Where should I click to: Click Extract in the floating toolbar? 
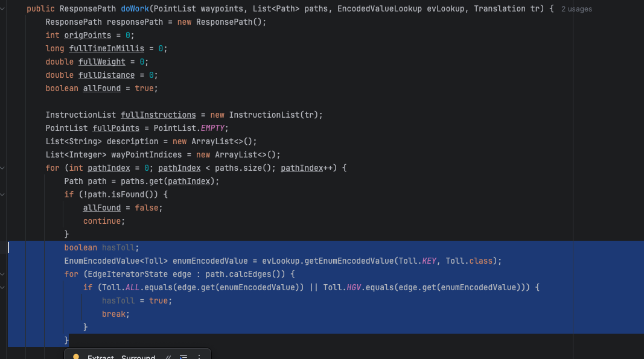point(101,357)
